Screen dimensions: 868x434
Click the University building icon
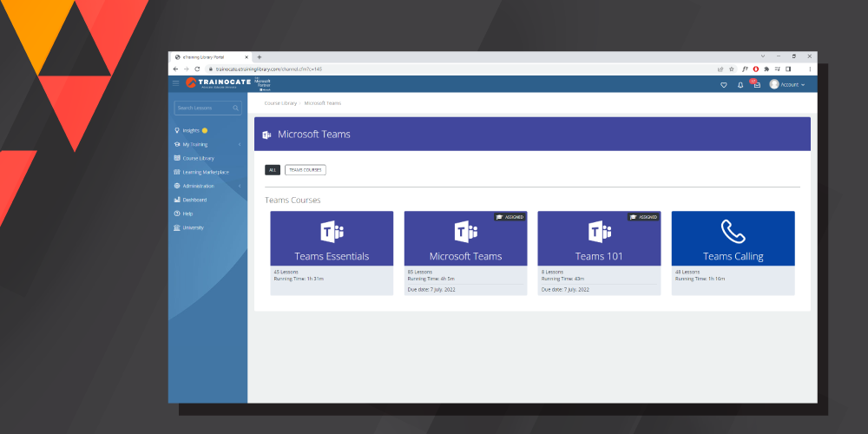pos(177,227)
